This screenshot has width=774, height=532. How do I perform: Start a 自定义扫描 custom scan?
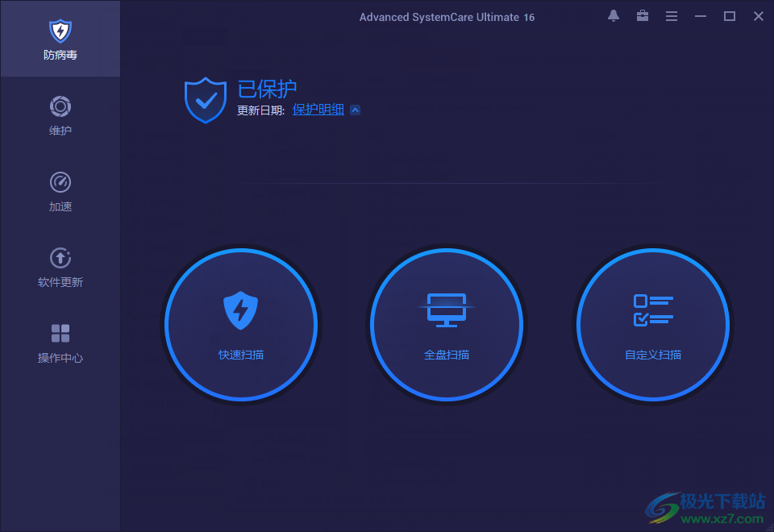653,325
